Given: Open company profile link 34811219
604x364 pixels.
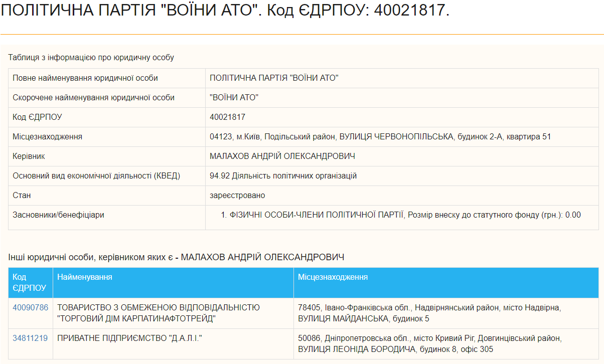Looking at the screenshot, I should (30, 337).
